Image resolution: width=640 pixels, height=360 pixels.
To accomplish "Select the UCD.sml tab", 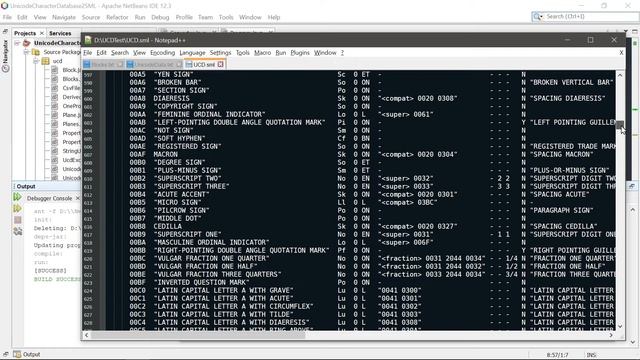I will pyautogui.click(x=204, y=64).
